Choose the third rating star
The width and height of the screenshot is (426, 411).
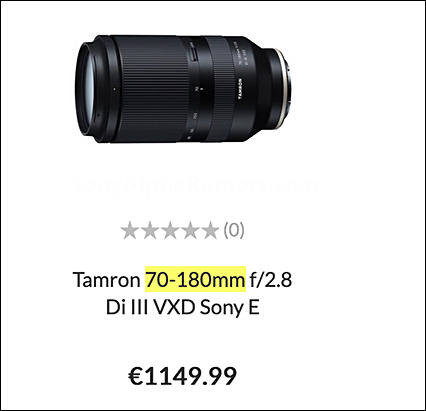(x=170, y=230)
